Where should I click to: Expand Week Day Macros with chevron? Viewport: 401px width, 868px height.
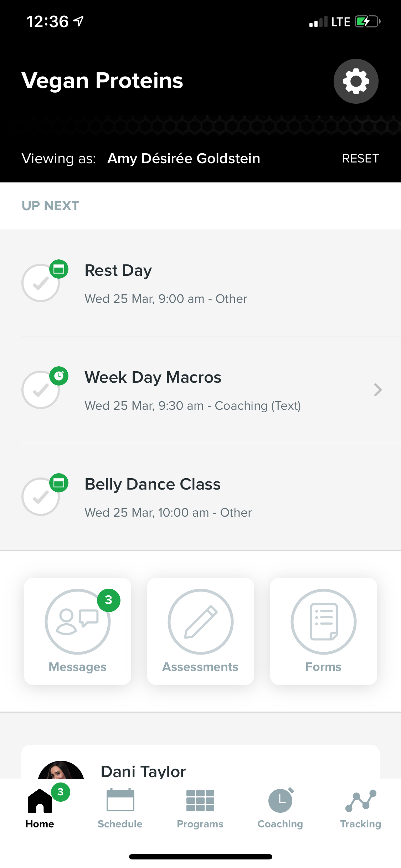378,390
